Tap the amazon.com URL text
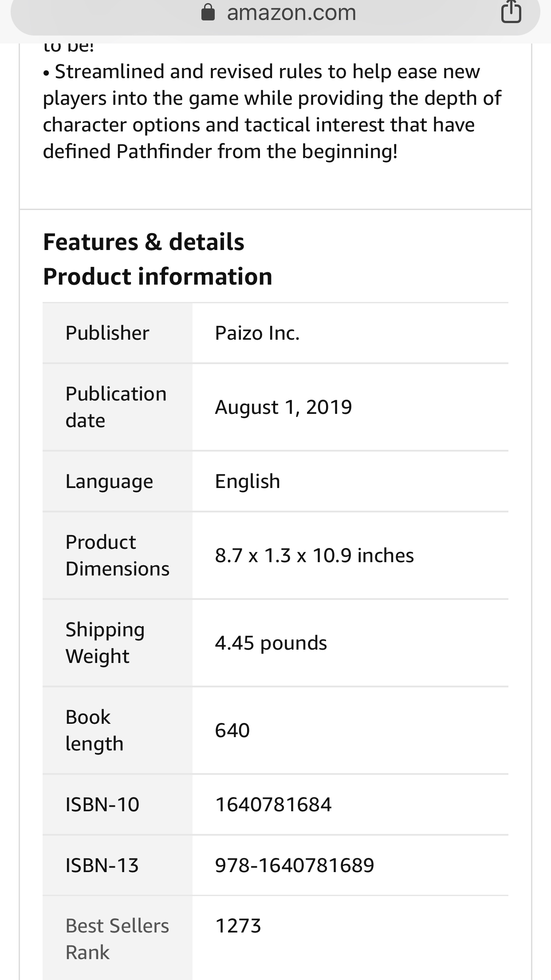 click(x=291, y=13)
